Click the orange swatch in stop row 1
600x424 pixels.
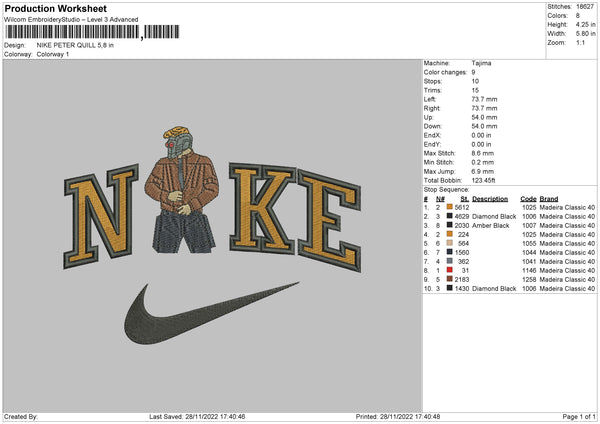(450, 207)
